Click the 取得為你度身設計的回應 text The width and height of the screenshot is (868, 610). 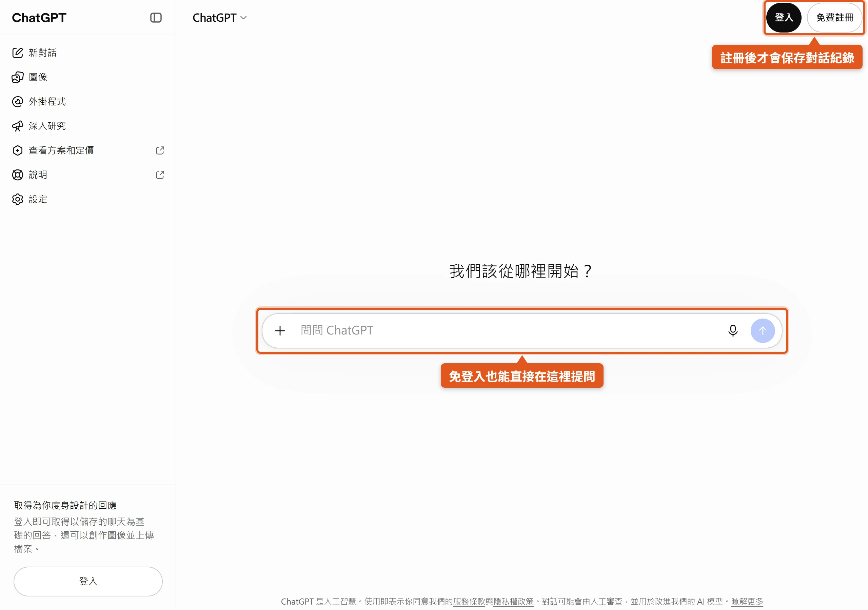(x=65, y=505)
